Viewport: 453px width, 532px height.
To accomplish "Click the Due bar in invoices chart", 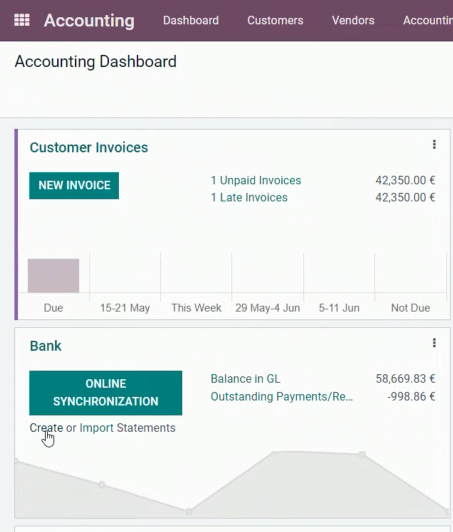I will (x=54, y=276).
